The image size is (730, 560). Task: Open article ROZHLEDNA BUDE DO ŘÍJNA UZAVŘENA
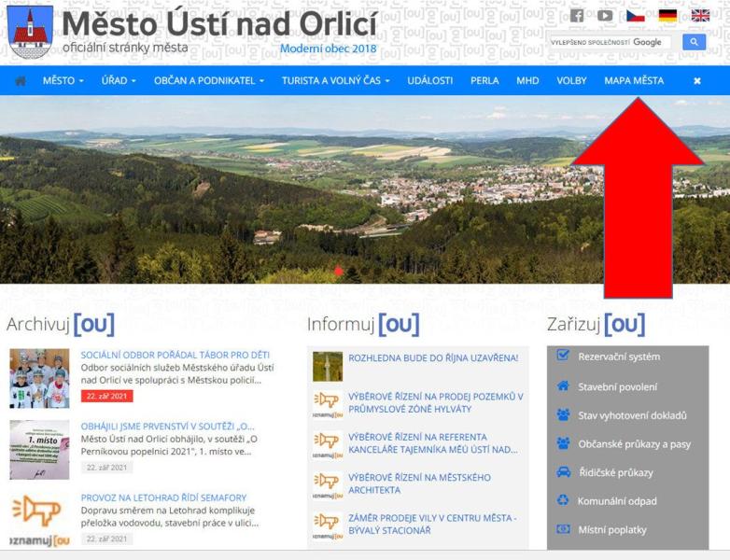tap(432, 357)
